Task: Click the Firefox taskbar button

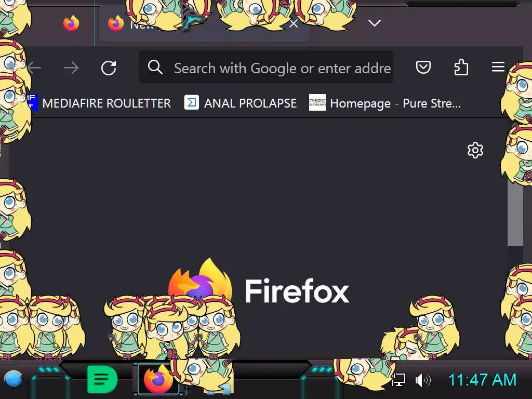Action: click(x=158, y=379)
